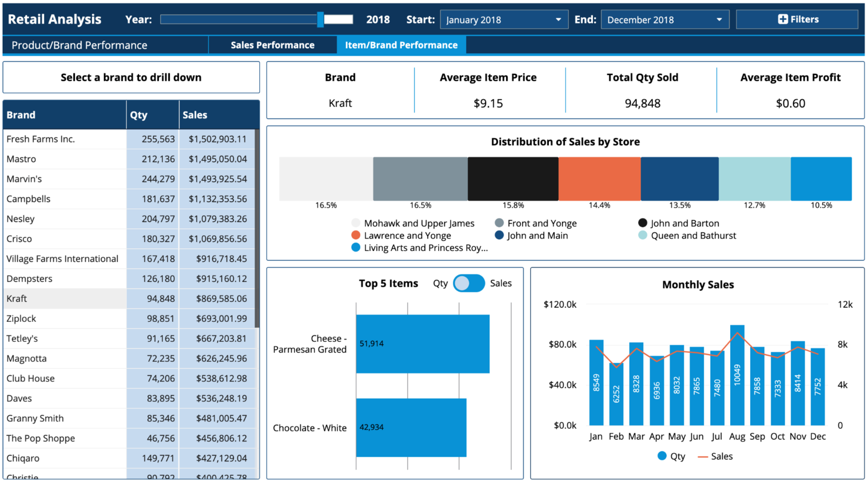Open the End month dropdown
The width and height of the screenshot is (868, 482).
click(x=665, y=19)
